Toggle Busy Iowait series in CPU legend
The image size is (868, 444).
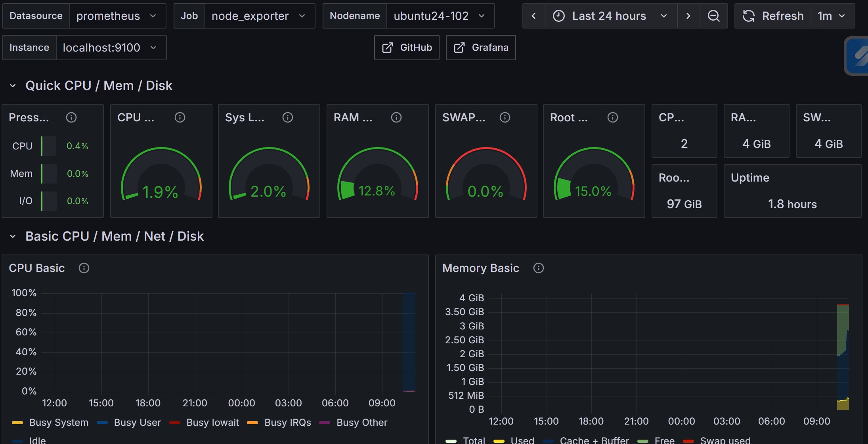point(212,423)
